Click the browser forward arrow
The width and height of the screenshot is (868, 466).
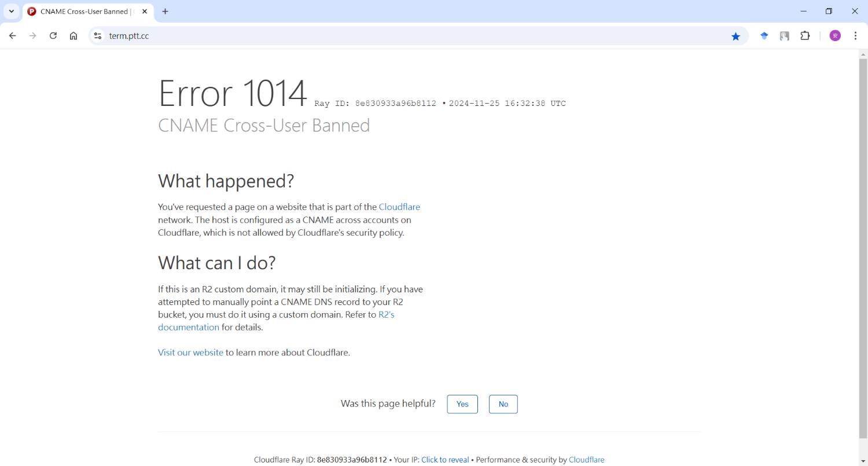click(33, 36)
